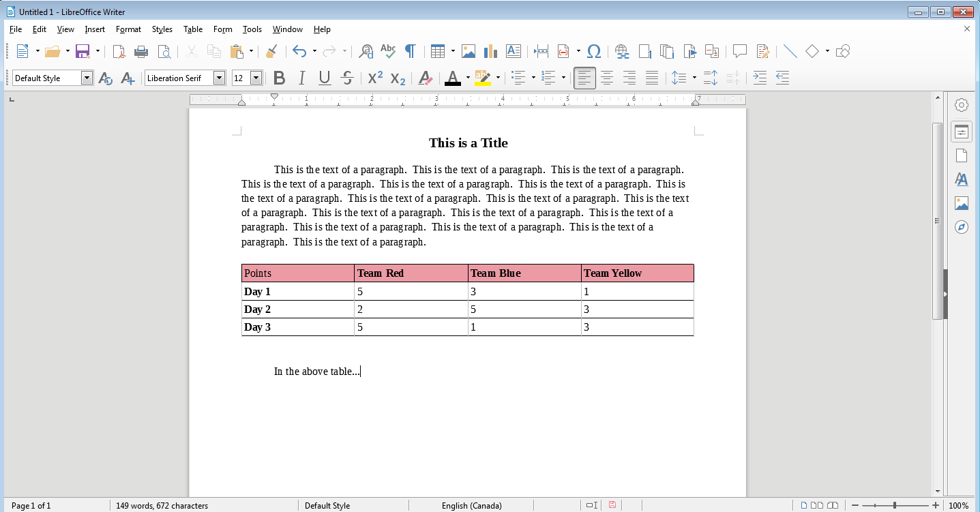Image resolution: width=980 pixels, height=512 pixels.
Task: Insert a chart
Action: [490, 51]
